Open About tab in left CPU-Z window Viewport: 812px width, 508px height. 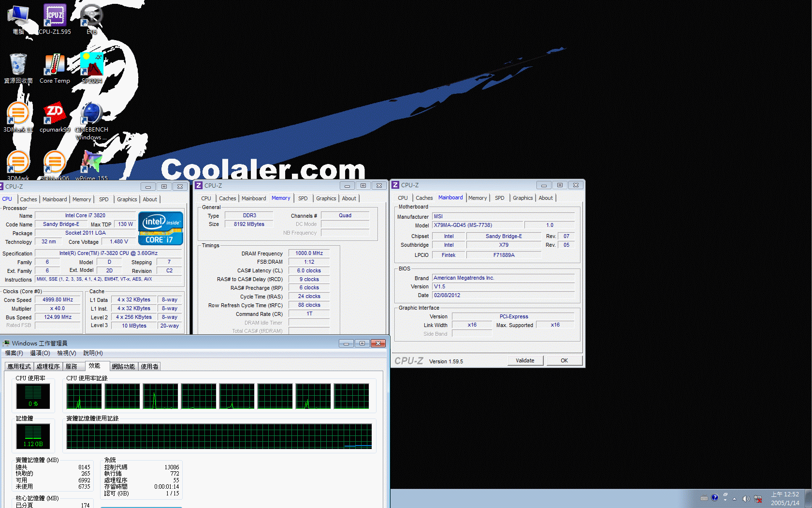click(150, 199)
